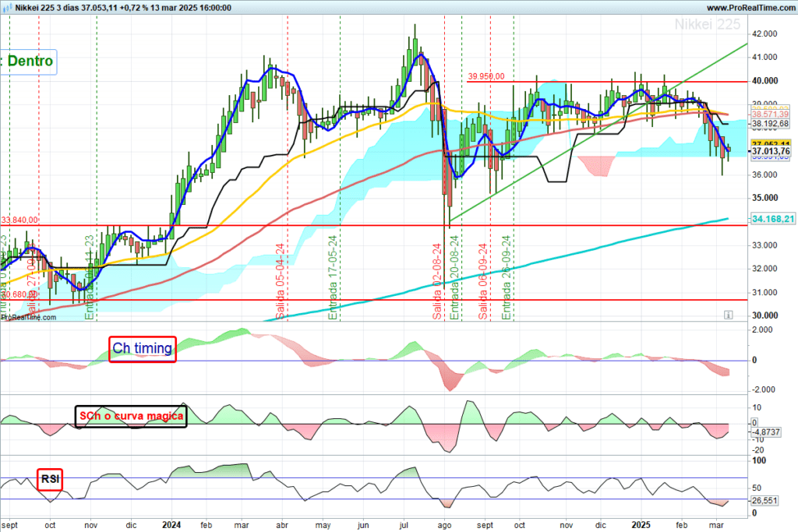Select the Salida 02-08-24 vertical marker
Screen dimensions: 798x532
coord(437,282)
